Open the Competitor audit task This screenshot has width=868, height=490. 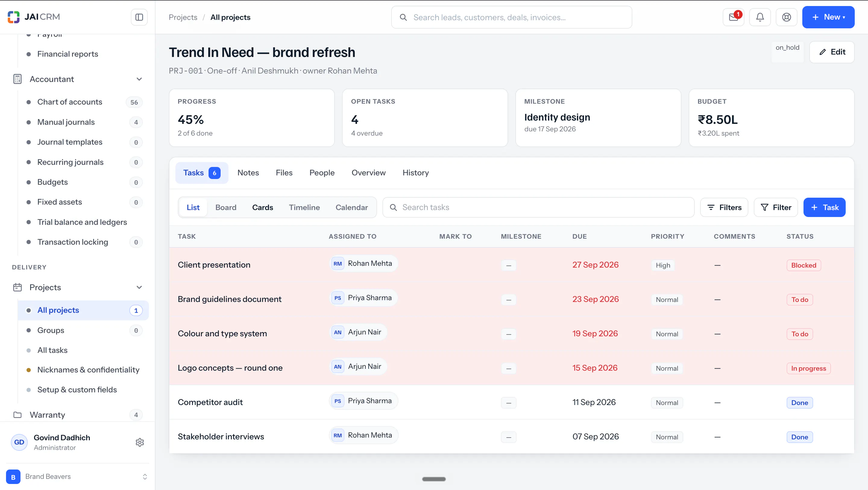point(210,402)
